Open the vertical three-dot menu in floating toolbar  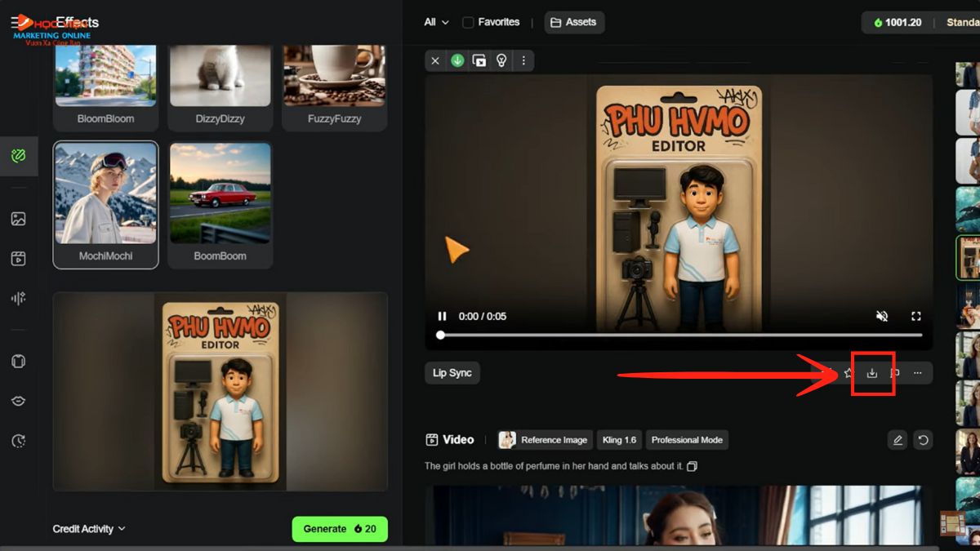(523, 60)
